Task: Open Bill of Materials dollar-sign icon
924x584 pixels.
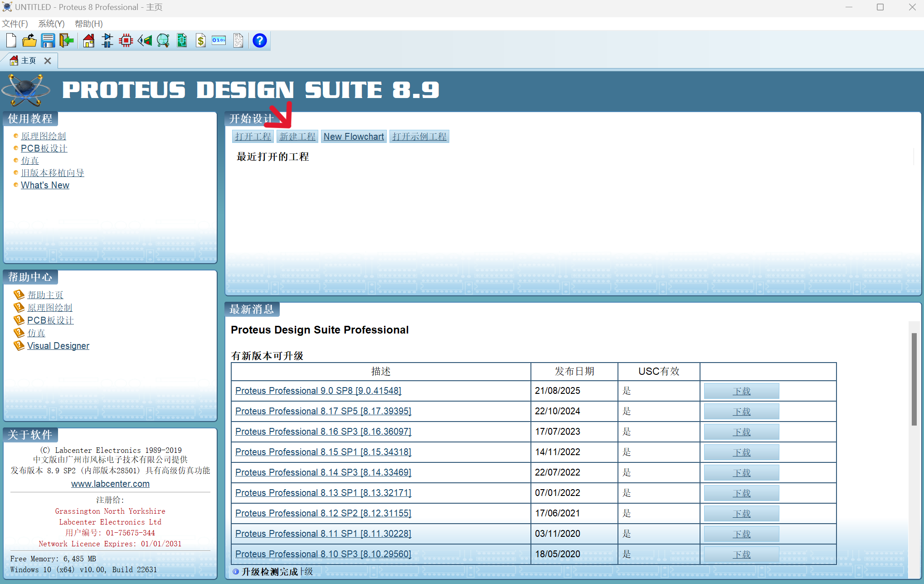Action: point(200,41)
